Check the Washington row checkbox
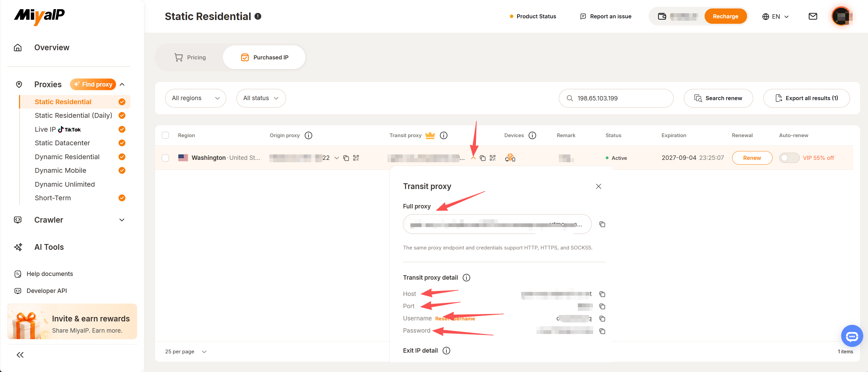 coord(165,158)
